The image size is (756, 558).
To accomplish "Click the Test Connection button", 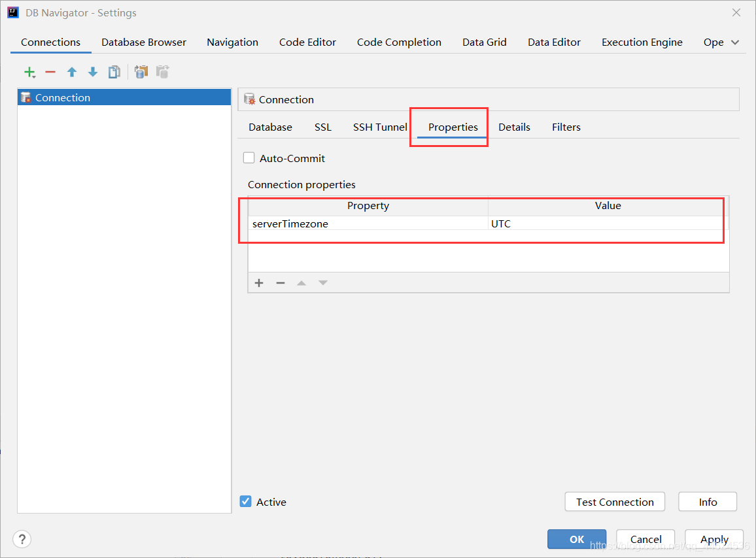I will [615, 502].
